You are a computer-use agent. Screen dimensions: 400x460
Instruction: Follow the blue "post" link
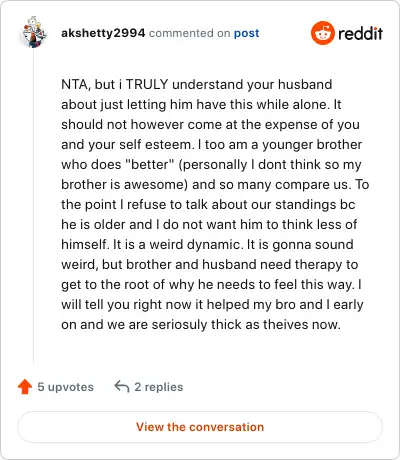[x=246, y=33]
